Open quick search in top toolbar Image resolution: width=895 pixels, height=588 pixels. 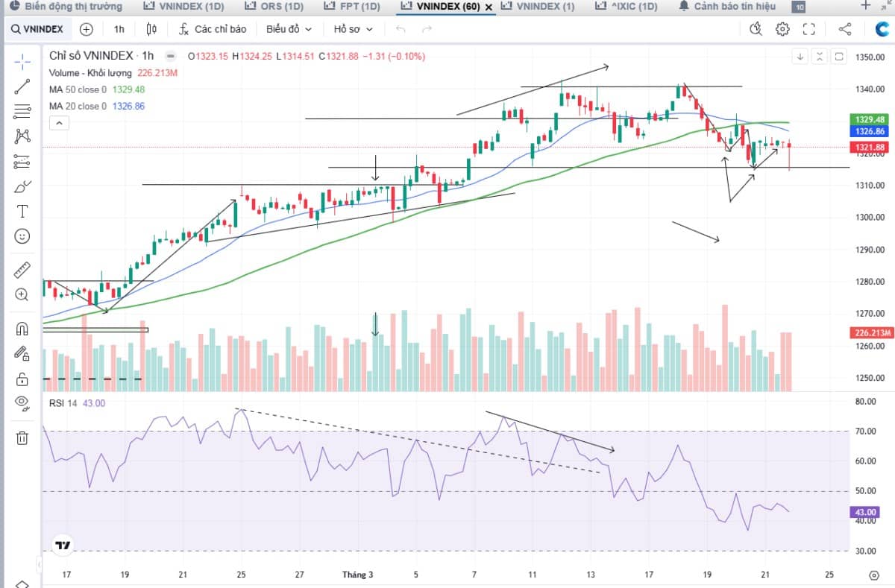pos(756,29)
